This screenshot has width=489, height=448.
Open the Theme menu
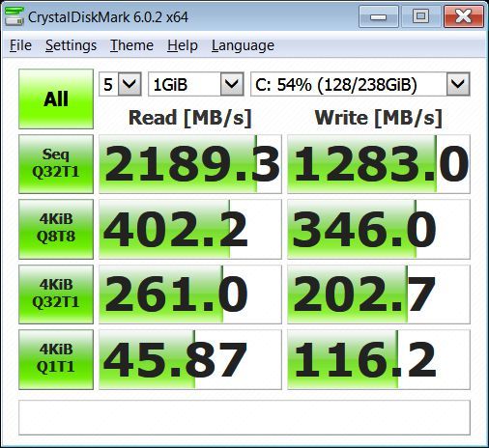(x=131, y=45)
